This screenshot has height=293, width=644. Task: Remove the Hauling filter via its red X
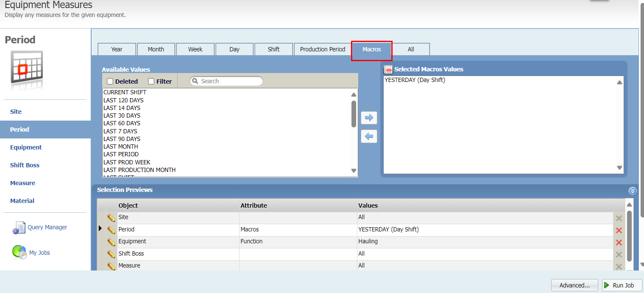point(619,242)
